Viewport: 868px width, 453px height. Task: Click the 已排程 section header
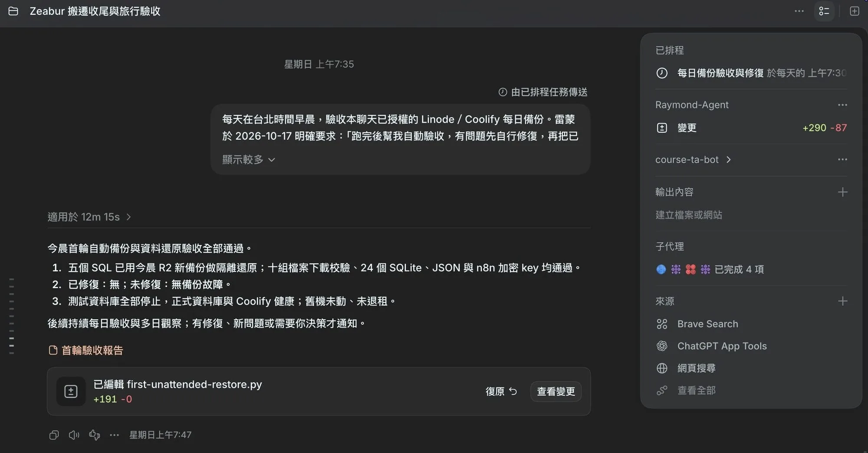(670, 50)
